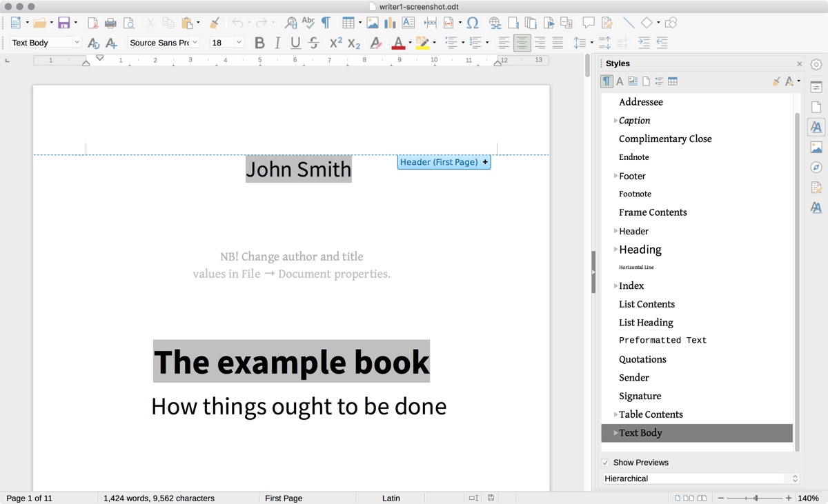
Task: Click the Header (First Page) button
Action: click(439, 162)
